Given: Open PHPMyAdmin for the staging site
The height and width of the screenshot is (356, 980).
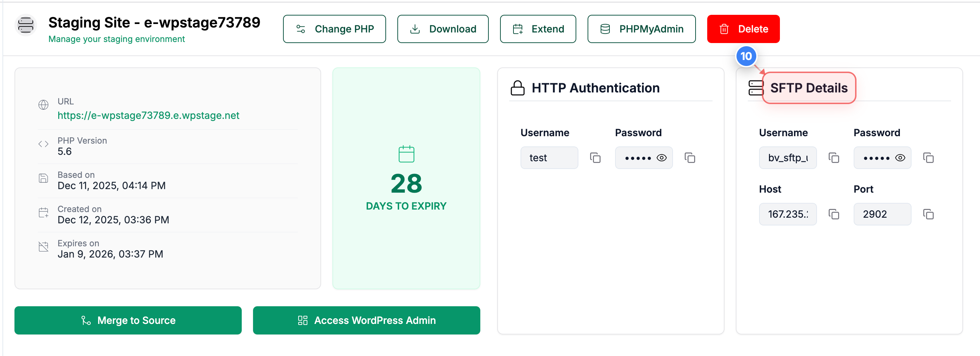Looking at the screenshot, I should [x=642, y=29].
